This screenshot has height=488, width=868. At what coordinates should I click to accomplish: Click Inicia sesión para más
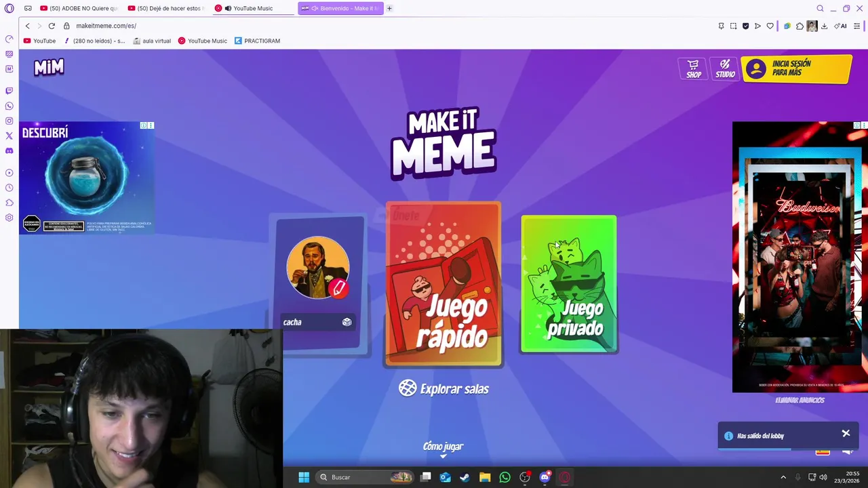point(796,68)
